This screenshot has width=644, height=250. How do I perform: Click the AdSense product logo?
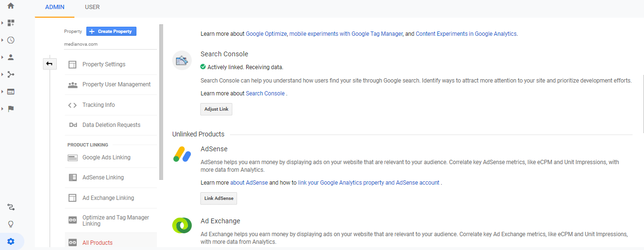tap(182, 154)
